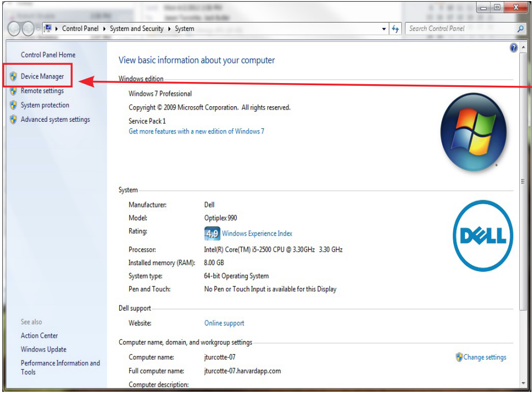Click the No Pen or Touch Input text
The width and height of the screenshot is (532, 393).
(270, 289)
